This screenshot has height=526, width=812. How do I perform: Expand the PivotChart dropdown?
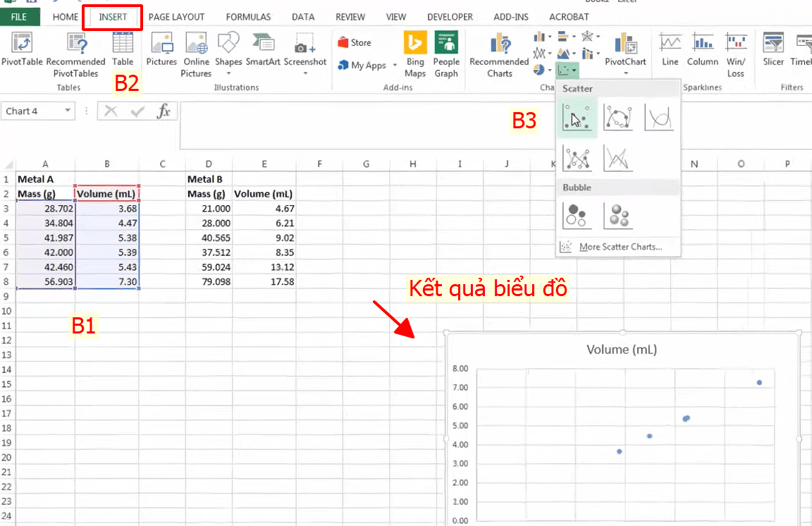(625, 73)
